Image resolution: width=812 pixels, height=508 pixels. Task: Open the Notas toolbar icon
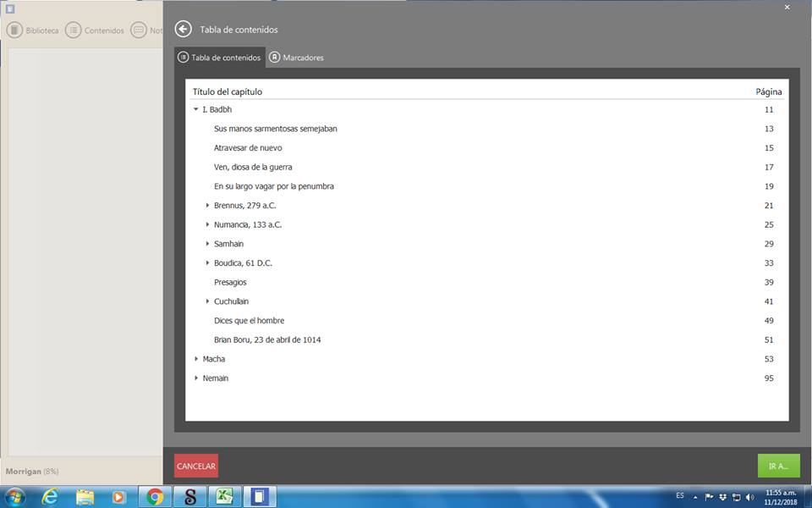(x=139, y=30)
